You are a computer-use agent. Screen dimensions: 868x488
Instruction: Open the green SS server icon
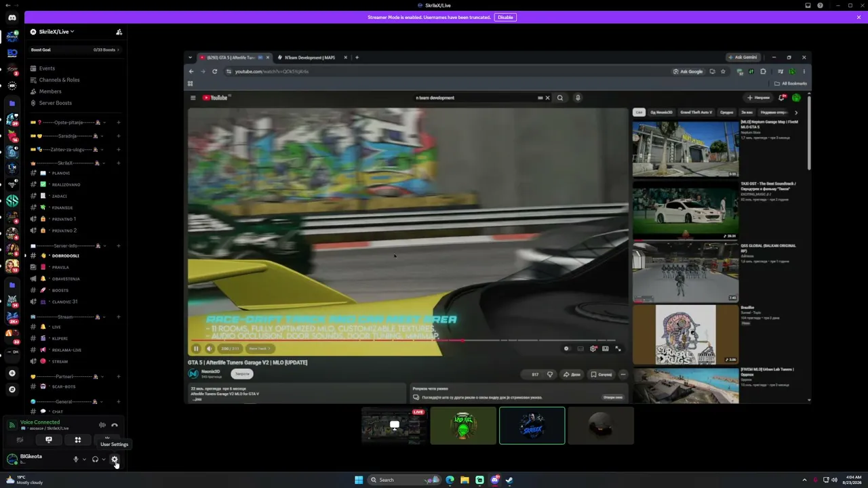point(12,201)
